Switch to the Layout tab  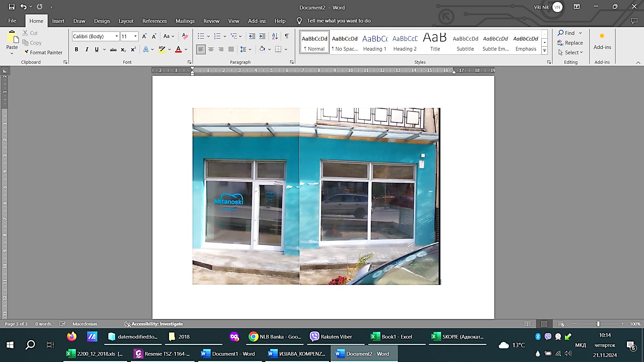pos(126,21)
